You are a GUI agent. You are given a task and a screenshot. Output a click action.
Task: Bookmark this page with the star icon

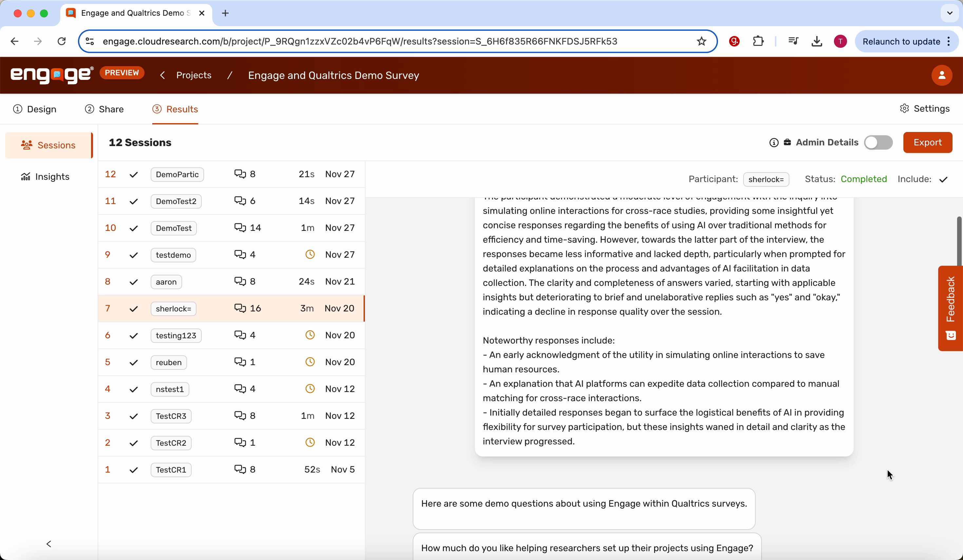coord(701,41)
